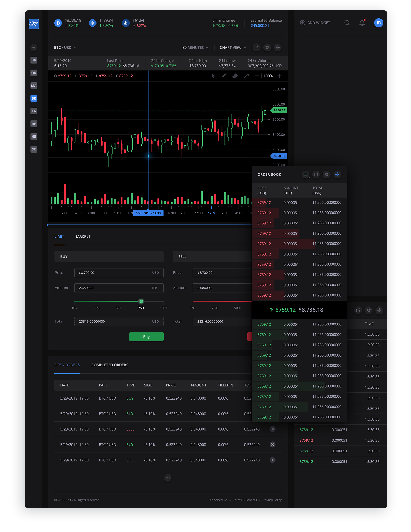
Task: Click the Bitcoin icon in the top ticker bar
Action: coord(58,23)
